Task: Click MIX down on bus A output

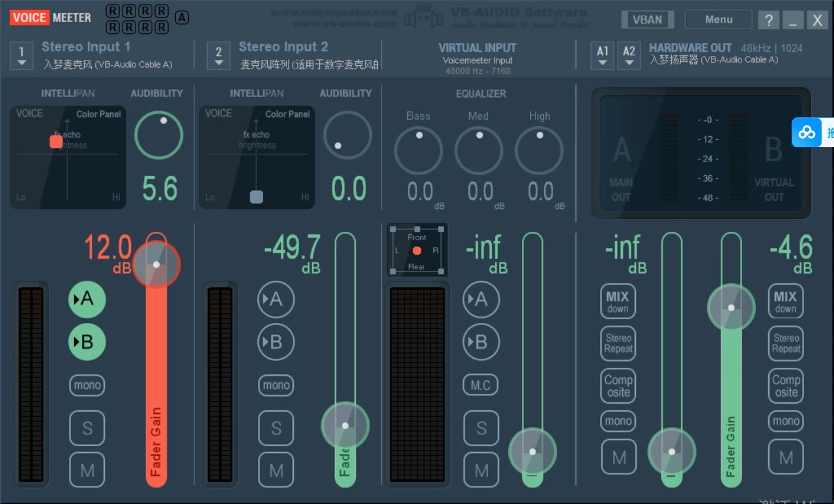Action: point(618,301)
